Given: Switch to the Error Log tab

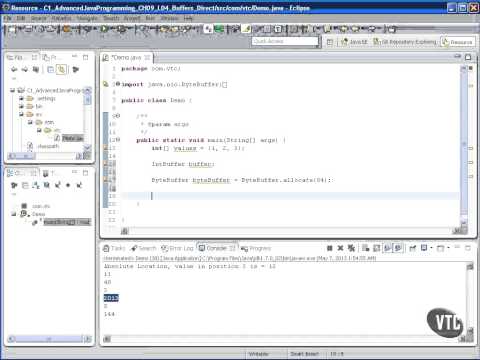Looking at the screenshot, I should (177, 248).
